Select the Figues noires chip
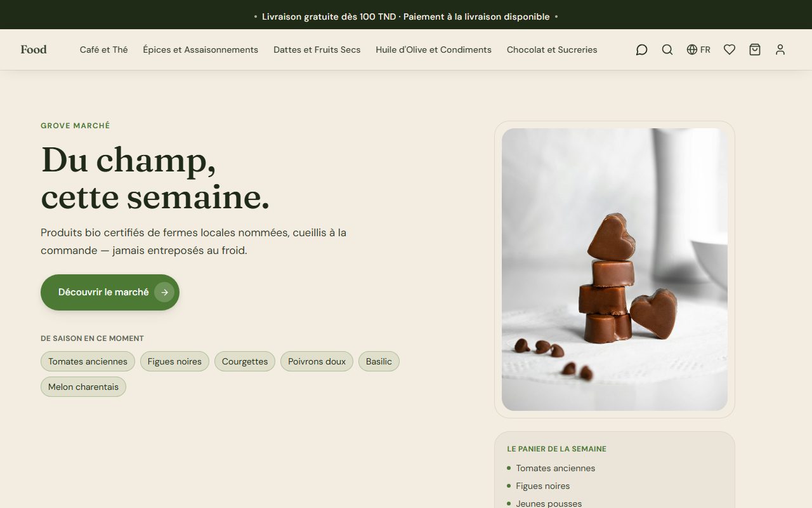Image resolution: width=812 pixels, height=508 pixels. pos(174,361)
